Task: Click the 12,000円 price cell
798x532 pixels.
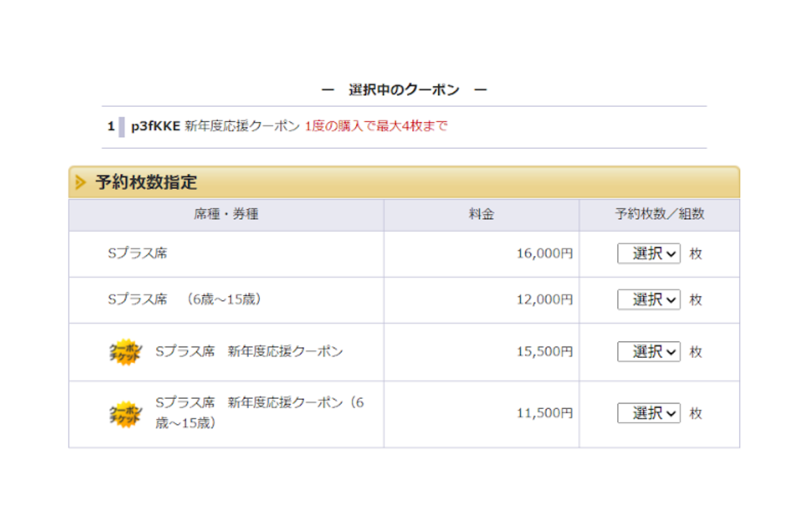Action: (x=544, y=300)
